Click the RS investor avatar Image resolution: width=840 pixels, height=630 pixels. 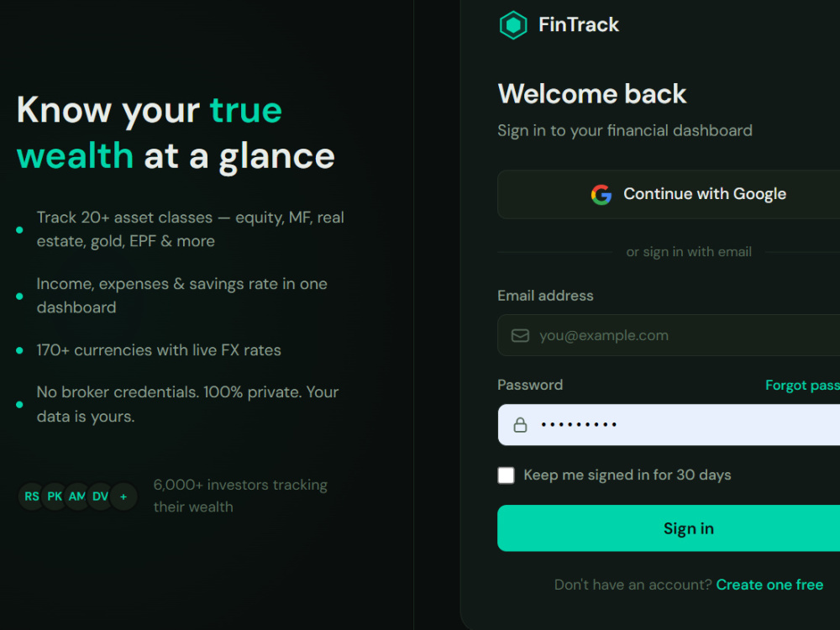pyautogui.click(x=32, y=496)
